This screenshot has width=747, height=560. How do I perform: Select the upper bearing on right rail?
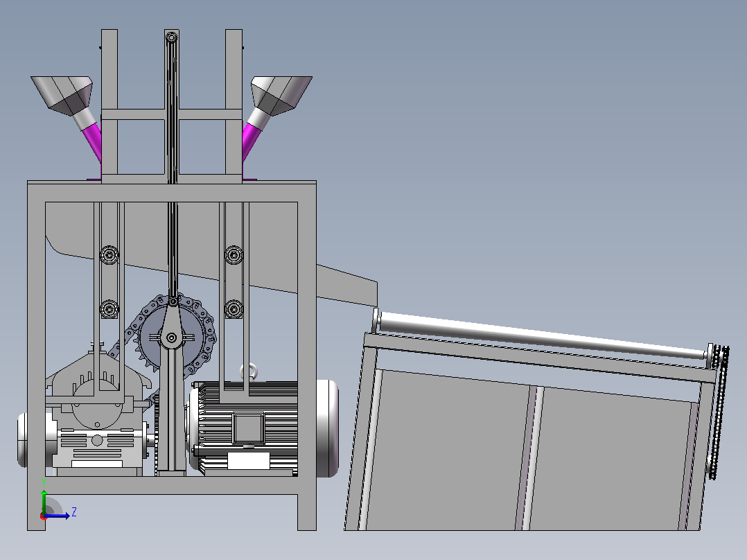coord(234,255)
